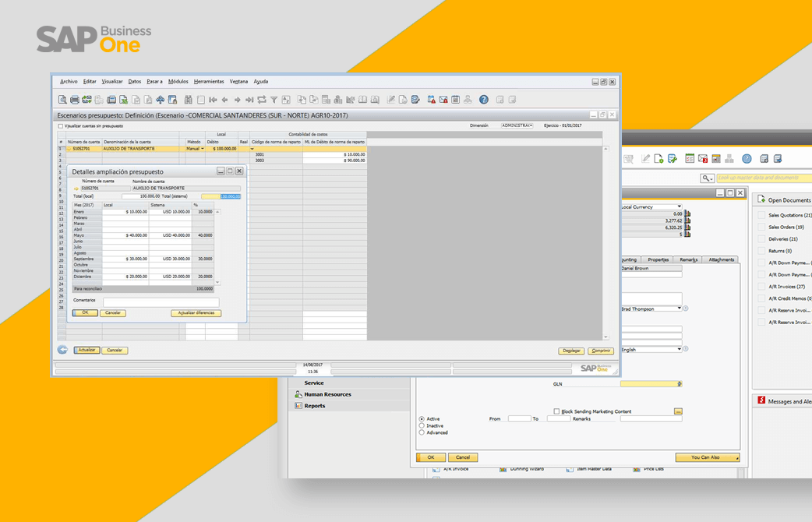Click the round back arrow beside Actualizar

pyautogui.click(x=62, y=350)
